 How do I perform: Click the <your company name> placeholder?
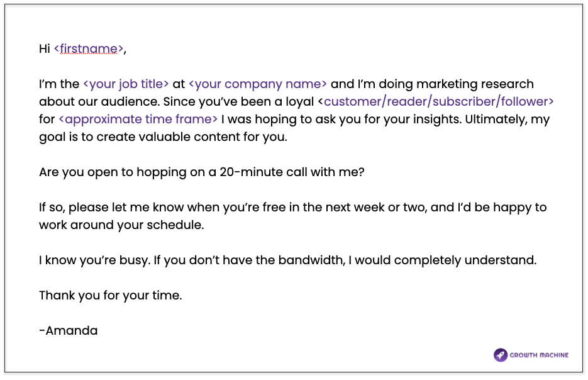coord(258,84)
